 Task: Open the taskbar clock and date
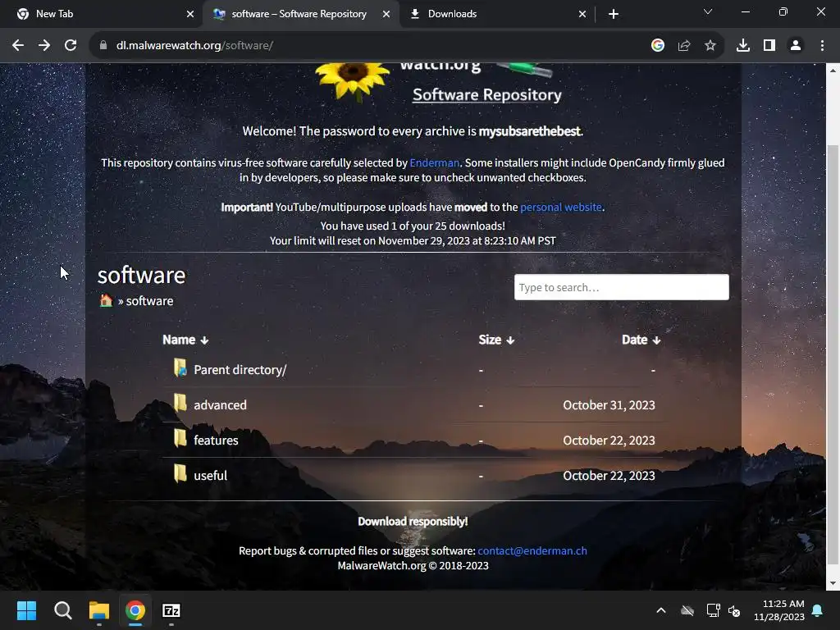point(779,610)
